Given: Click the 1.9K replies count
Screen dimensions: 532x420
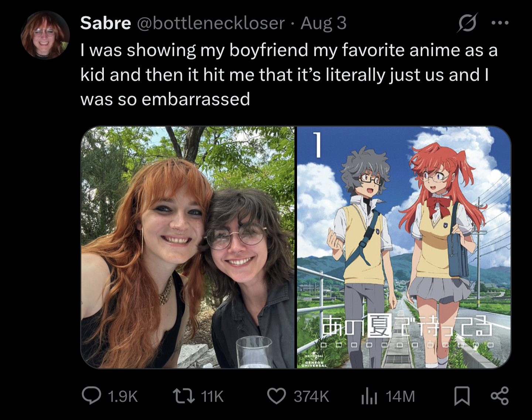Looking at the screenshot, I should click(x=123, y=396).
